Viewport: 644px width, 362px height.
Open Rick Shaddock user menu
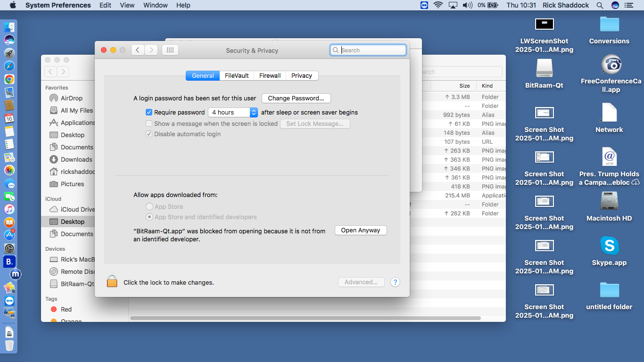566,5
